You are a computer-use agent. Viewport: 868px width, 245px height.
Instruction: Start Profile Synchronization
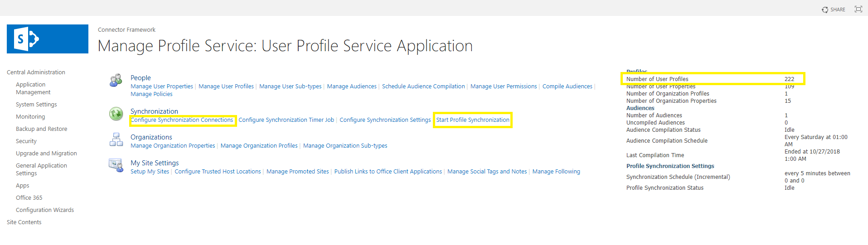pyautogui.click(x=472, y=120)
